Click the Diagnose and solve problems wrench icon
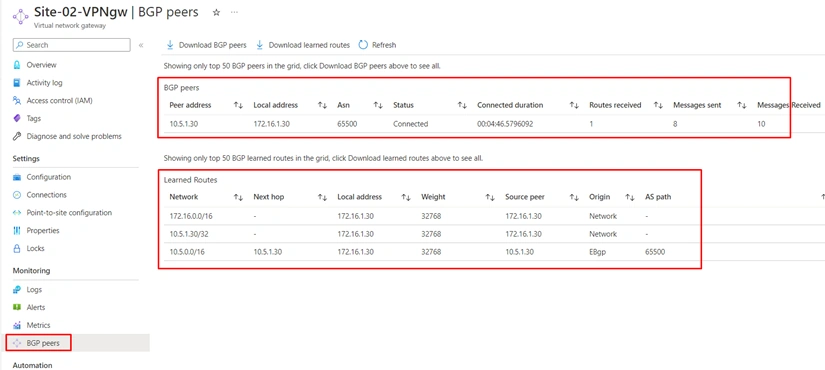This screenshot has height=370, width=825. click(x=17, y=136)
